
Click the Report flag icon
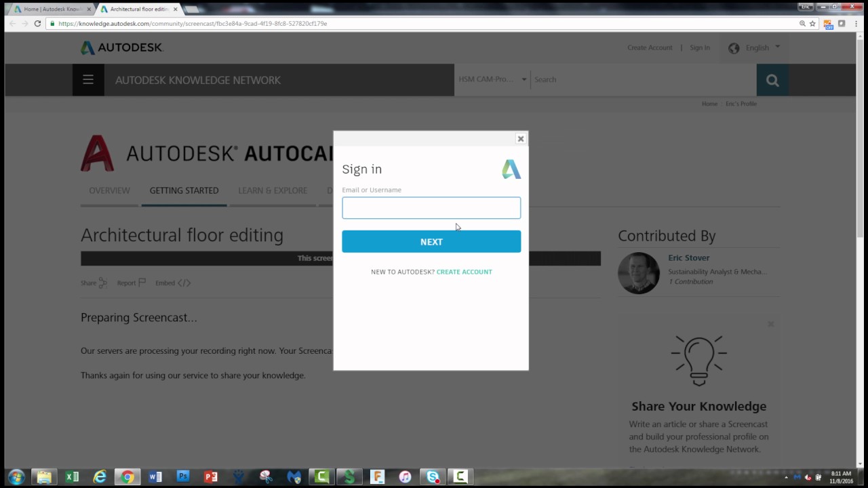click(142, 283)
